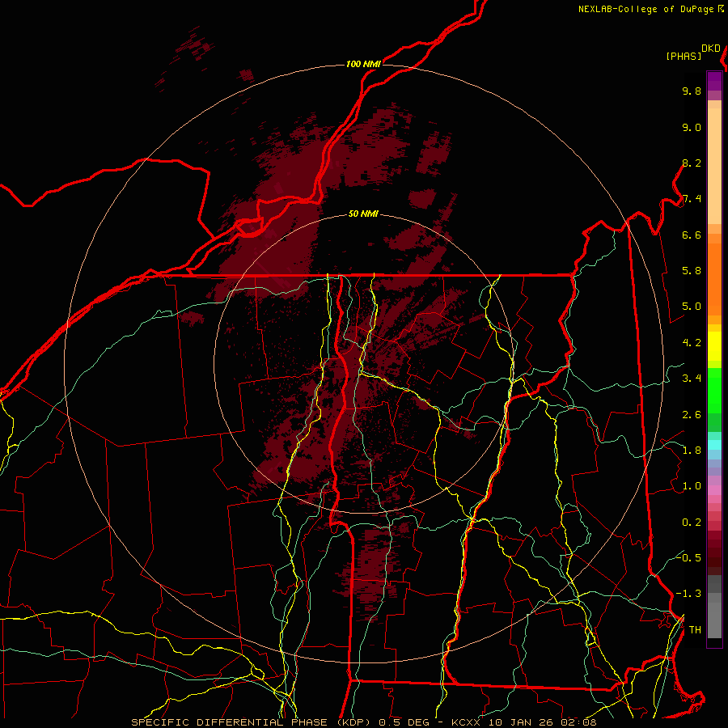Click the 4.2 scale value
This screenshot has width=728, height=728.
(x=692, y=343)
